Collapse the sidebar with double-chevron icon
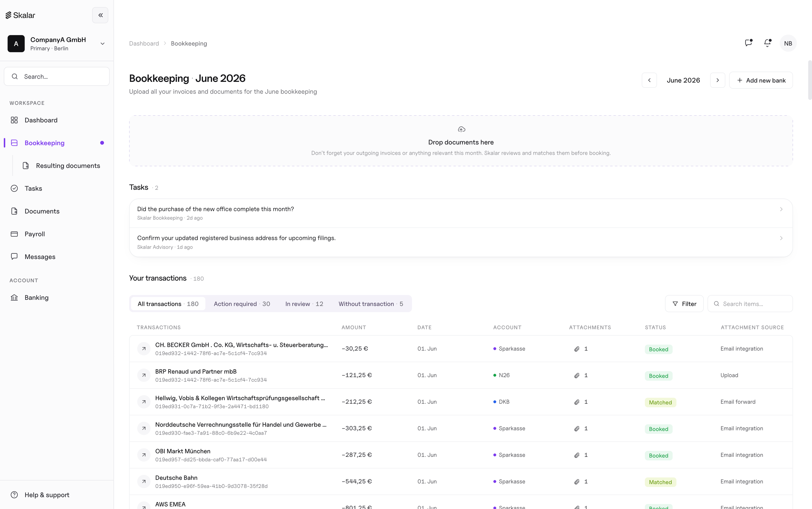The height and width of the screenshot is (509, 812). coord(100,15)
